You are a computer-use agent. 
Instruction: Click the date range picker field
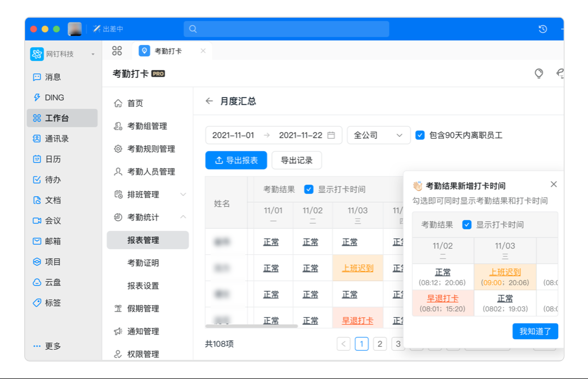(273, 135)
